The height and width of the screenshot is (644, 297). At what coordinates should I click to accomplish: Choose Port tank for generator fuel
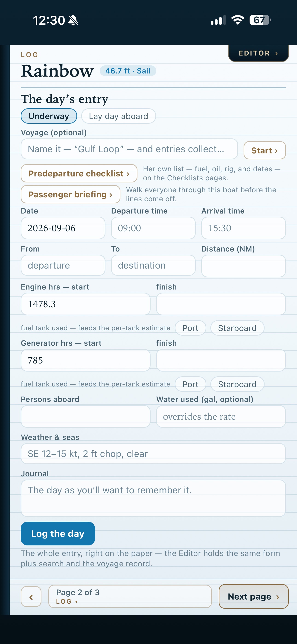coord(190,384)
